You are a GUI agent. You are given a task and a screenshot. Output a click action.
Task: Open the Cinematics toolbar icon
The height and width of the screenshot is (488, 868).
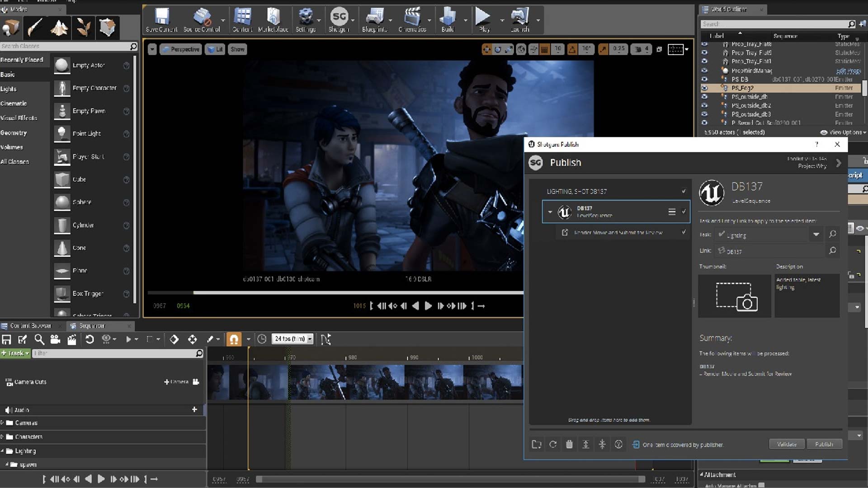click(412, 20)
